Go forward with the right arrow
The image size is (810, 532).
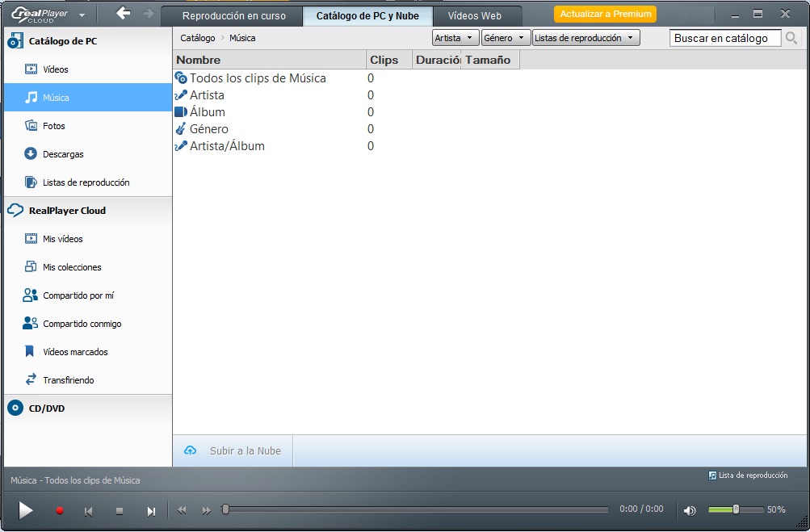(x=149, y=14)
